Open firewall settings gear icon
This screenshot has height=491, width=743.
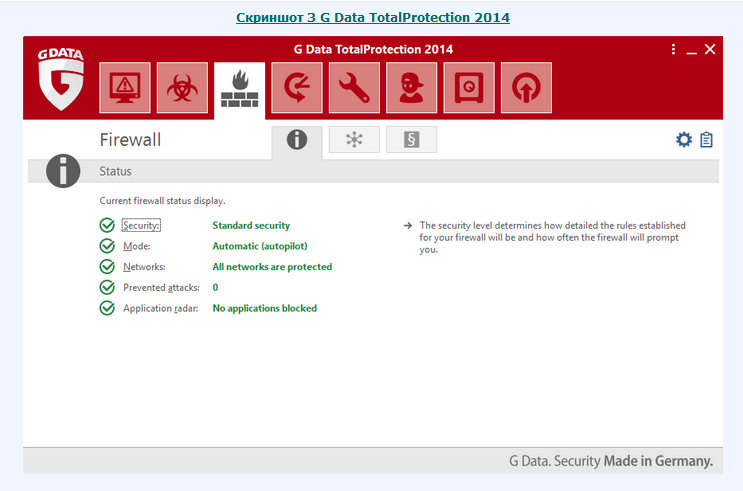[x=684, y=140]
